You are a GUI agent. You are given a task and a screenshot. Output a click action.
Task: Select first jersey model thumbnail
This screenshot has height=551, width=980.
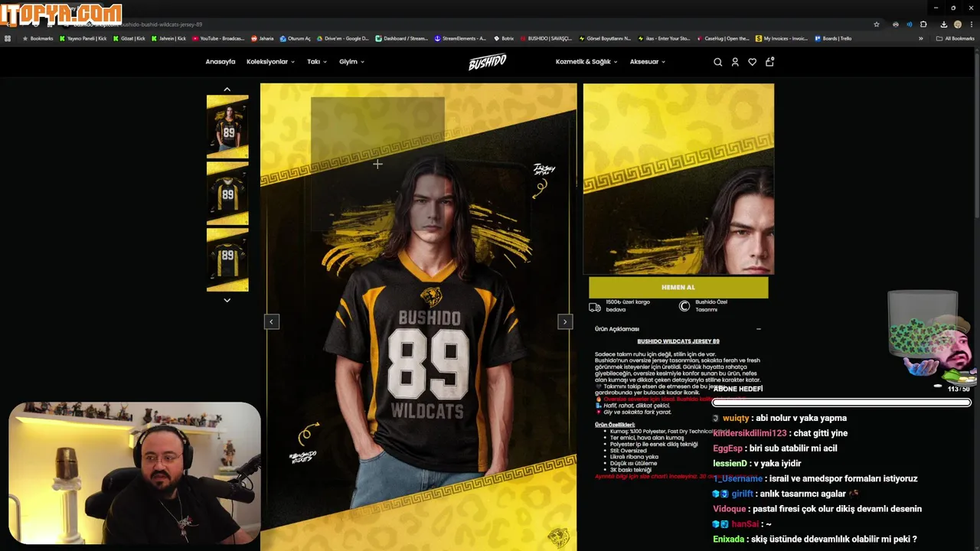(227, 127)
